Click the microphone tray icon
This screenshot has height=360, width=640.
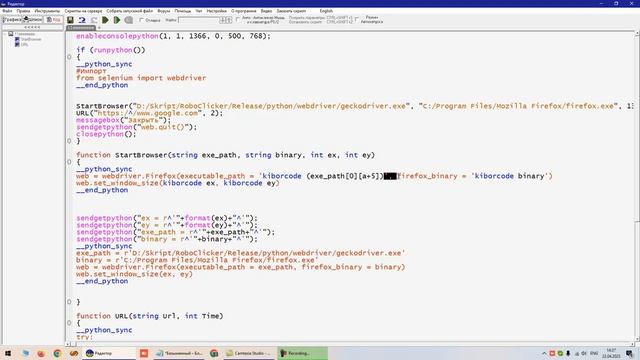coord(568,353)
